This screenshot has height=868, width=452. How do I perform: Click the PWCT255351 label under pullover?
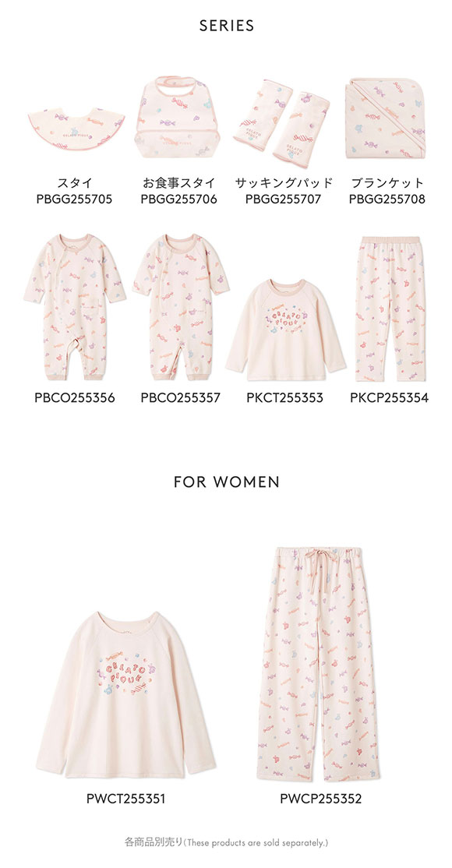click(x=125, y=799)
